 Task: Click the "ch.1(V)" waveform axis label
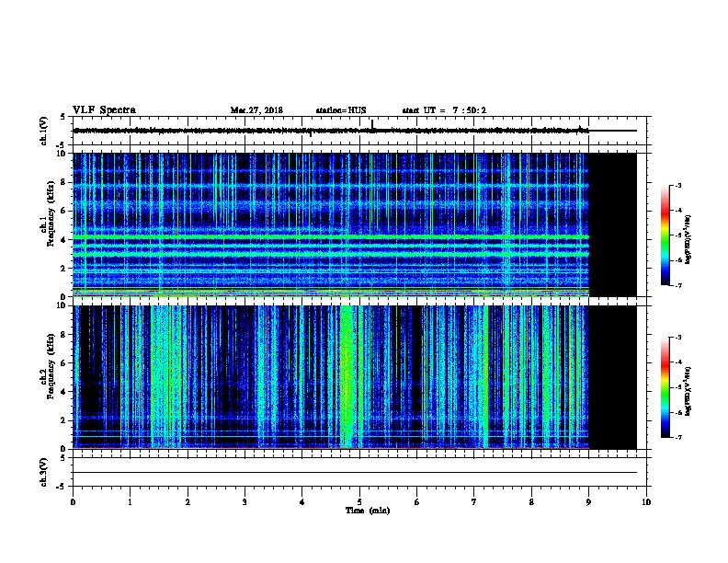click(x=44, y=131)
